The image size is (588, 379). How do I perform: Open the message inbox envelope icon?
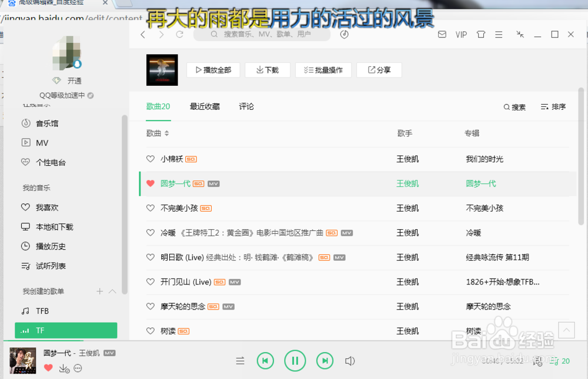click(x=442, y=34)
